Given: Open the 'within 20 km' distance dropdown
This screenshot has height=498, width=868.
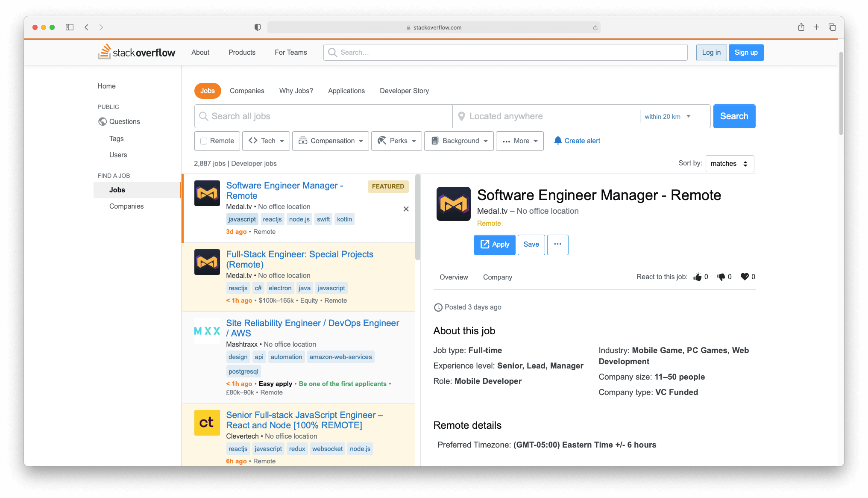Looking at the screenshot, I should pos(669,116).
